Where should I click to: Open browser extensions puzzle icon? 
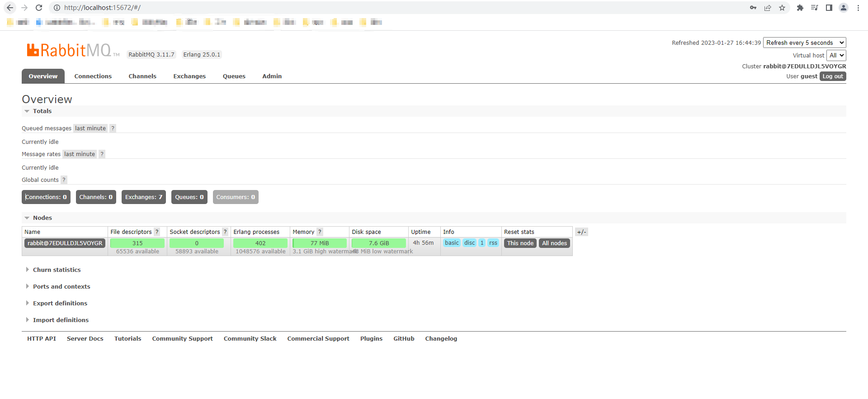pyautogui.click(x=800, y=8)
